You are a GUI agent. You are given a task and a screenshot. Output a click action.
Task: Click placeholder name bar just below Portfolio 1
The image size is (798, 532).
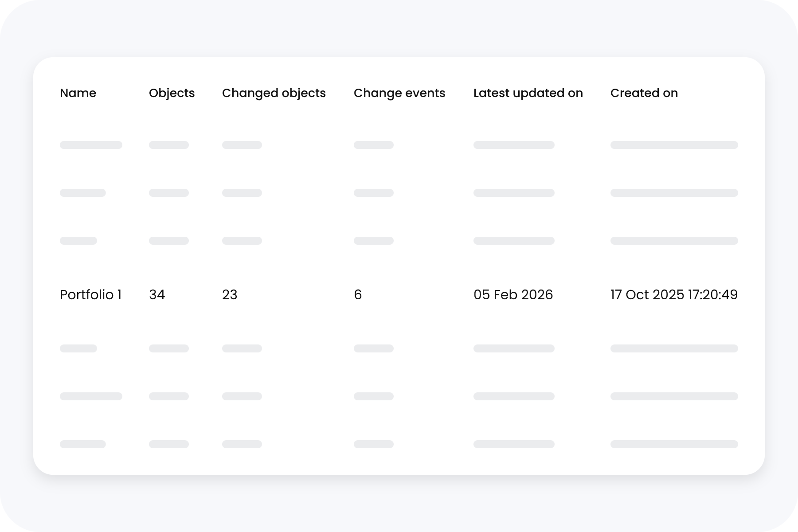[x=78, y=348]
